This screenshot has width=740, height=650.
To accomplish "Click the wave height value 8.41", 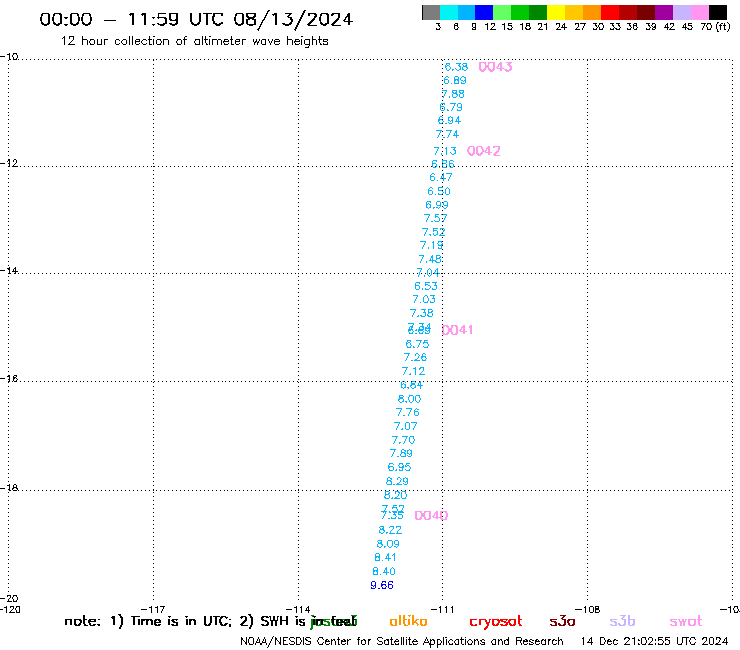I will pyautogui.click(x=386, y=557).
